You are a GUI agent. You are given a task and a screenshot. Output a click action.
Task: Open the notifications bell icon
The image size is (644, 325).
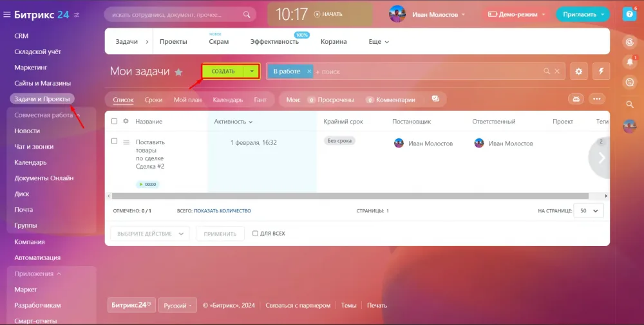pos(630,62)
